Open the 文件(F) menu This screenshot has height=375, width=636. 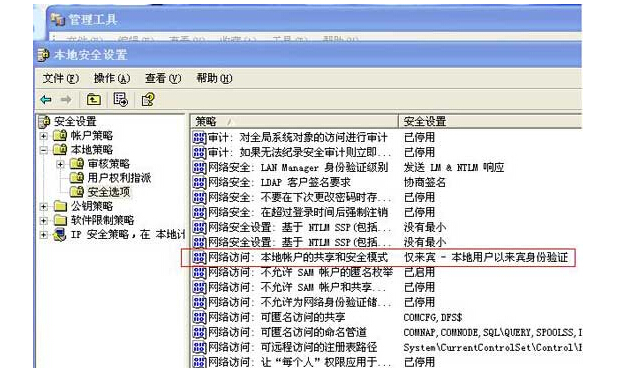[60, 78]
